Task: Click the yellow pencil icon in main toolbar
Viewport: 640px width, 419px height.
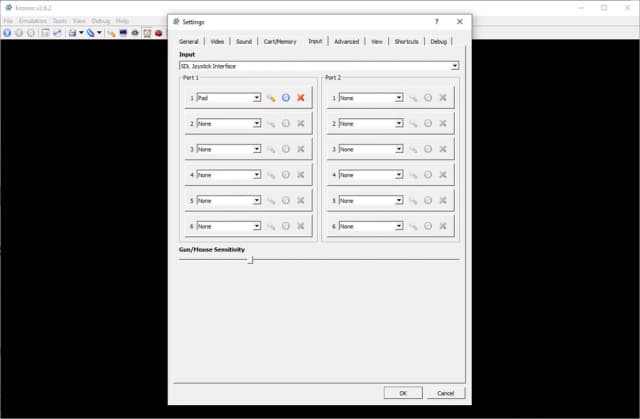Action: (x=111, y=33)
